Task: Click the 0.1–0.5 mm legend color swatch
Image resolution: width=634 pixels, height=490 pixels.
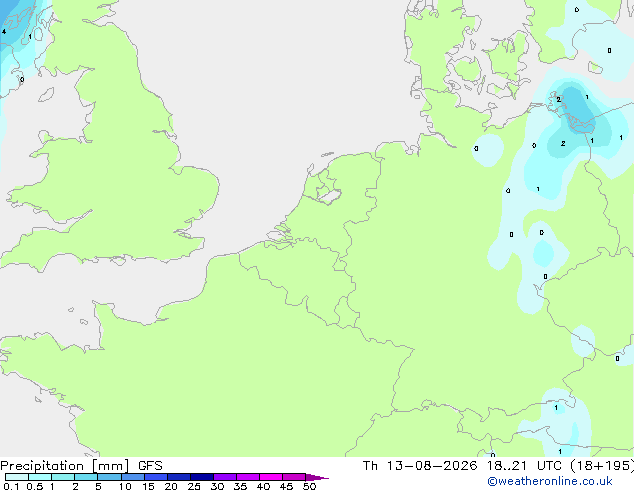Action: pos(17,477)
